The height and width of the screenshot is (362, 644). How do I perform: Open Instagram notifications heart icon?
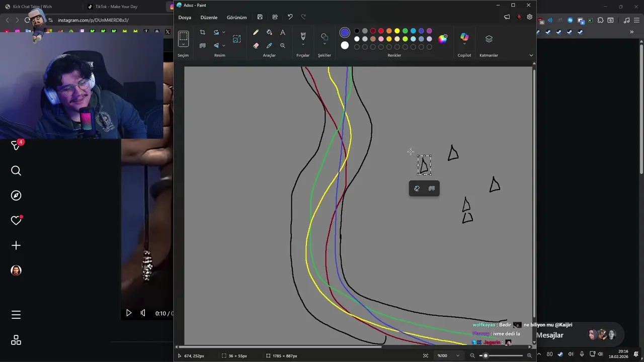click(x=16, y=220)
